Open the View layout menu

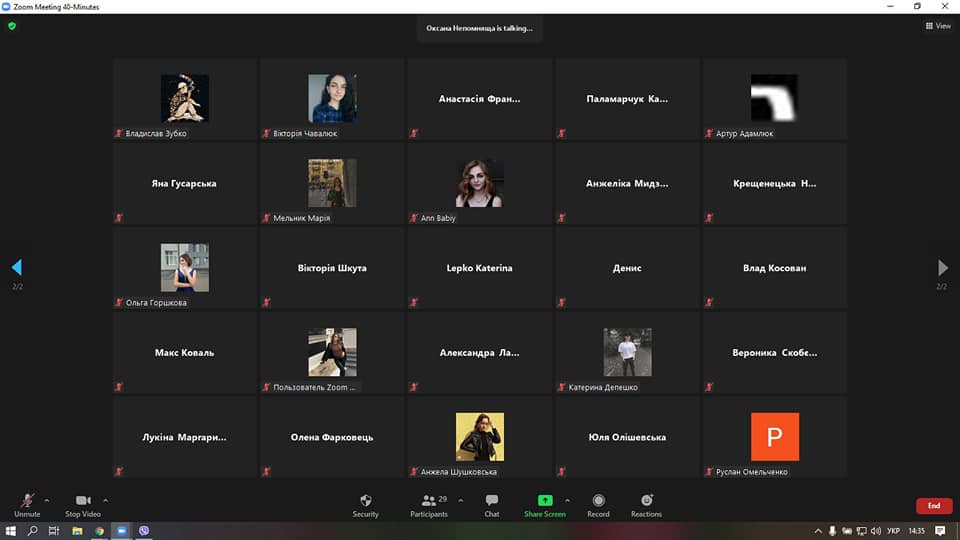(938, 26)
